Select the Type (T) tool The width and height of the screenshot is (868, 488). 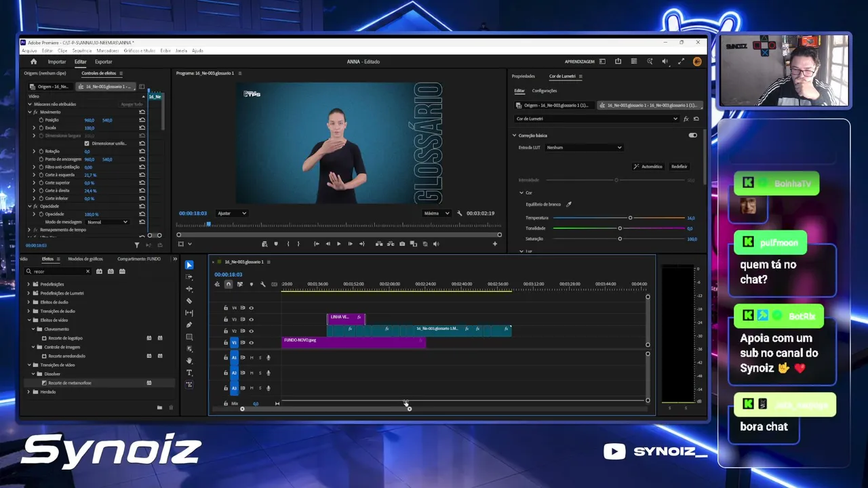(x=189, y=373)
